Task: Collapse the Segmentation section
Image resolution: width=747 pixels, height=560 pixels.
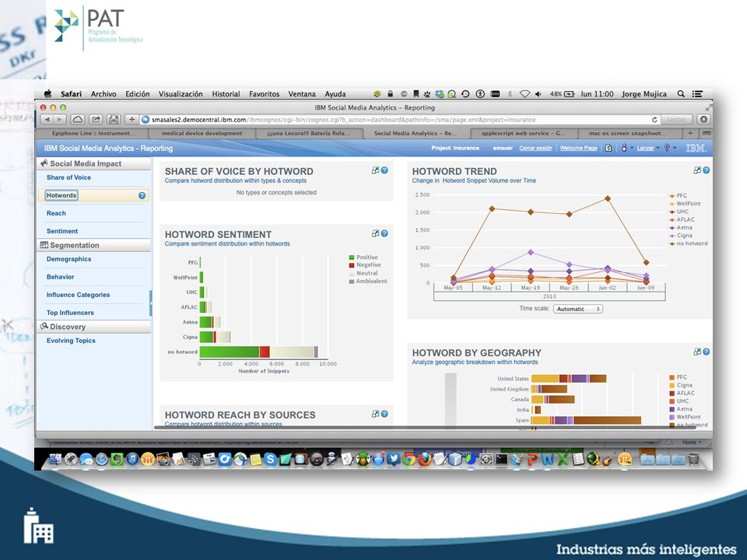Action: [94, 245]
